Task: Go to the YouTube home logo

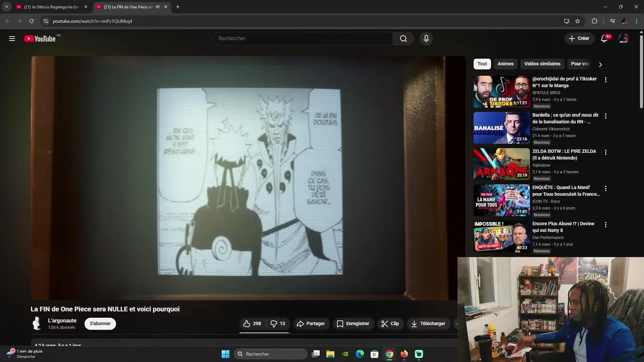Action: click(x=40, y=39)
